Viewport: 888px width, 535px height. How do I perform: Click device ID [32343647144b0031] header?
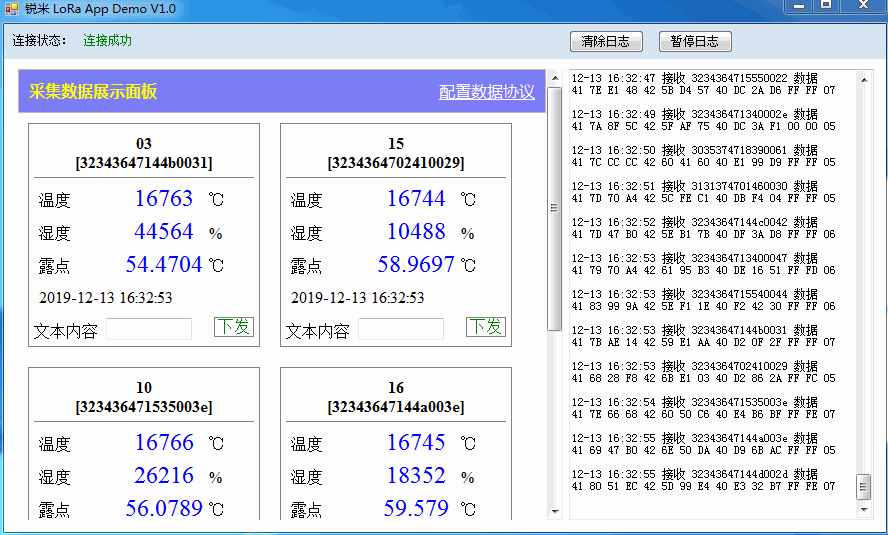click(x=144, y=164)
